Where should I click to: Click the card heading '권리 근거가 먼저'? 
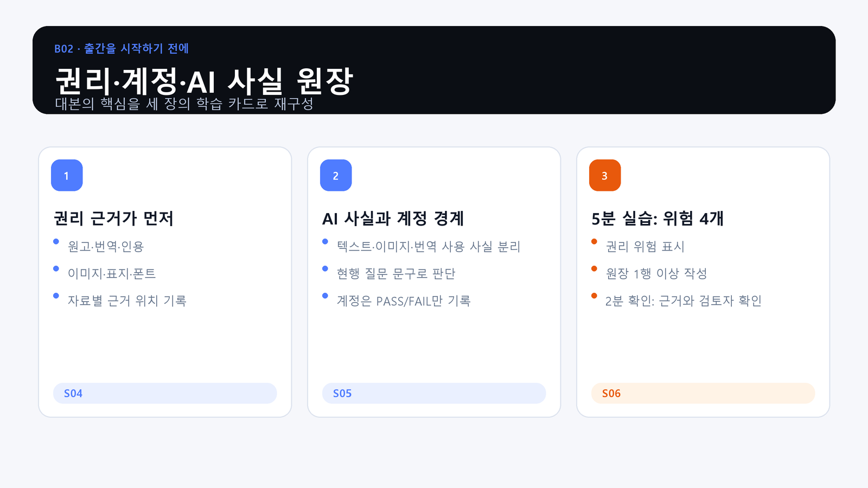tap(113, 219)
